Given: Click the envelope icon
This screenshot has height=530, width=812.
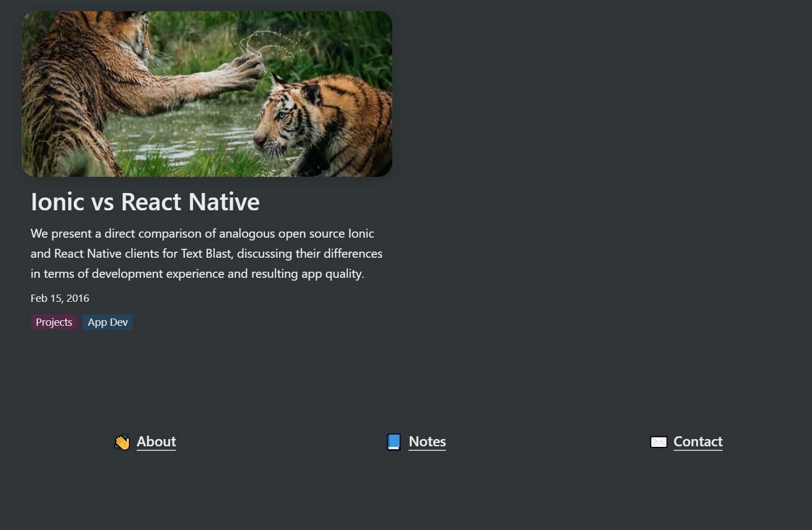Looking at the screenshot, I should tap(659, 442).
